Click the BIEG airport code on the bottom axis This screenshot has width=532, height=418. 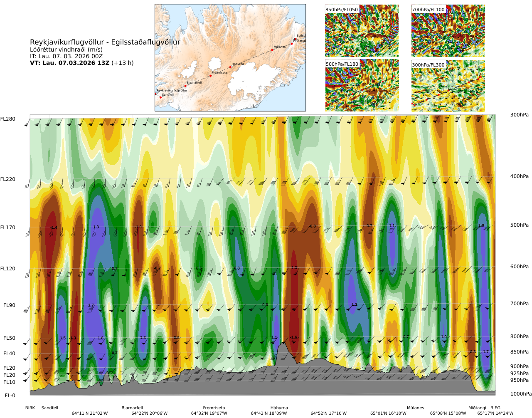point(495,408)
